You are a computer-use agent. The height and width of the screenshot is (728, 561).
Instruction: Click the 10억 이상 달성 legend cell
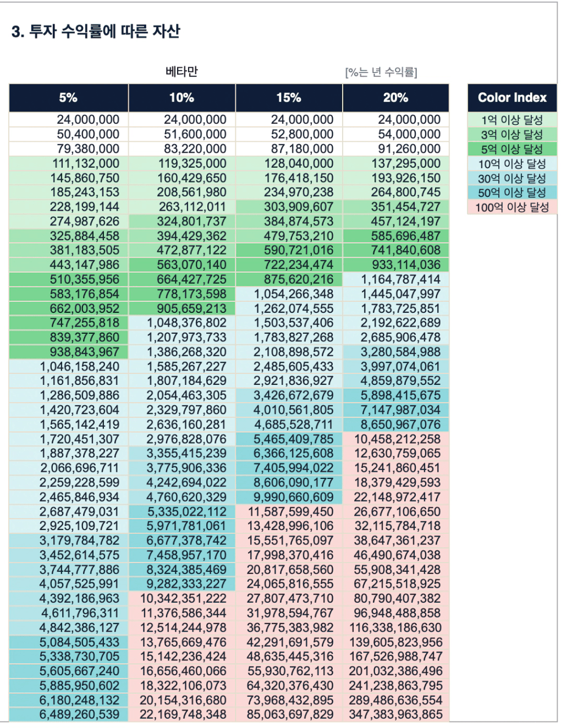coord(512,164)
